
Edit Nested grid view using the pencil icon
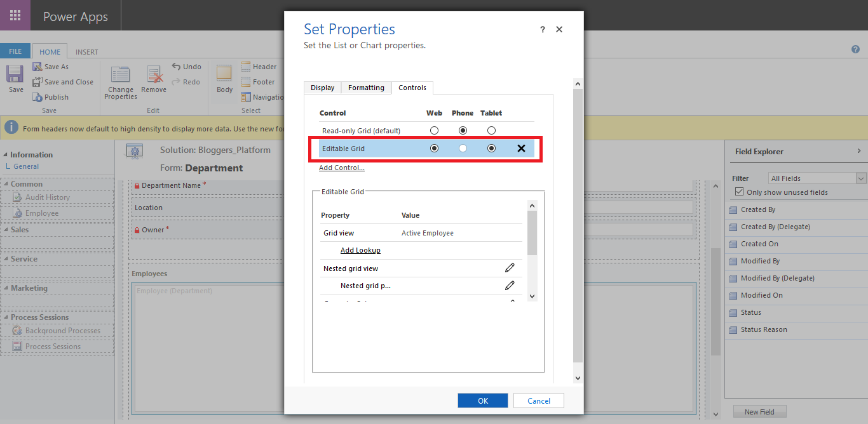(x=510, y=268)
